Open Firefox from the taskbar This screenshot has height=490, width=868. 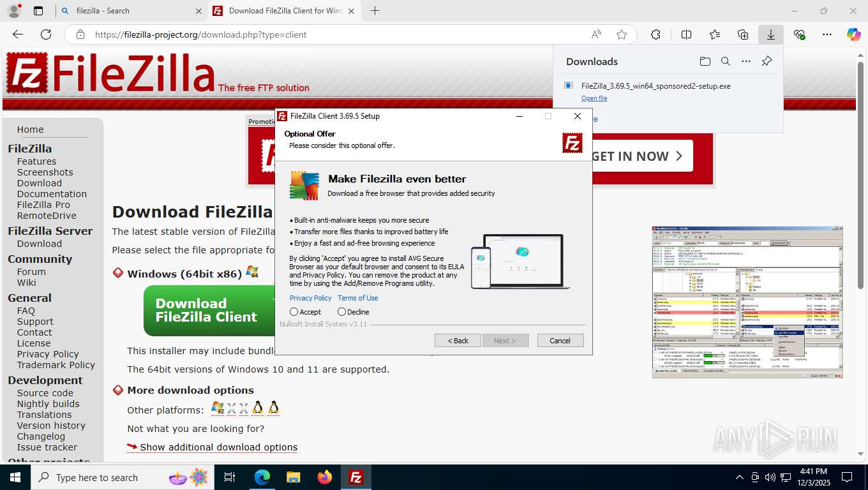click(325, 477)
